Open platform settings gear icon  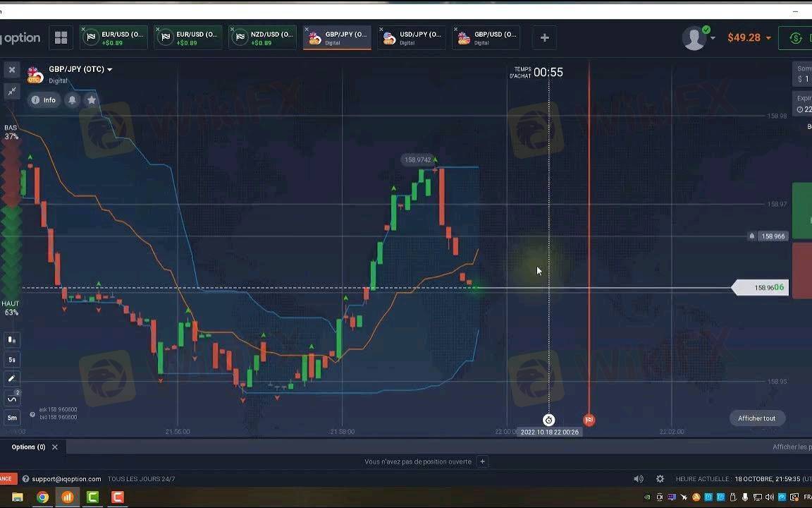tap(660, 479)
